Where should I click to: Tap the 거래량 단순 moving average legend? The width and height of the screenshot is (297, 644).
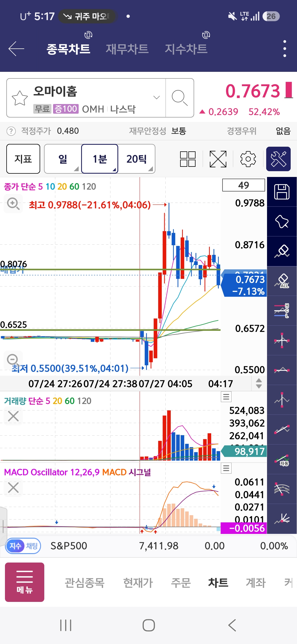[x=48, y=401]
